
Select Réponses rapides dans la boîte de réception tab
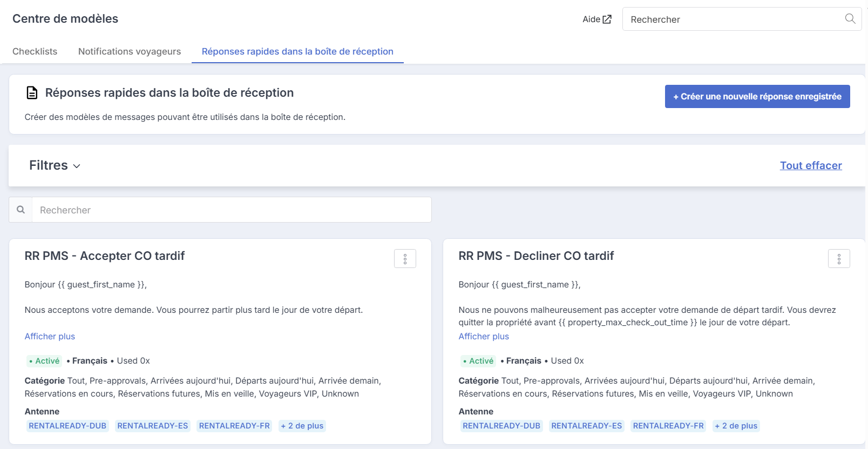pos(297,51)
